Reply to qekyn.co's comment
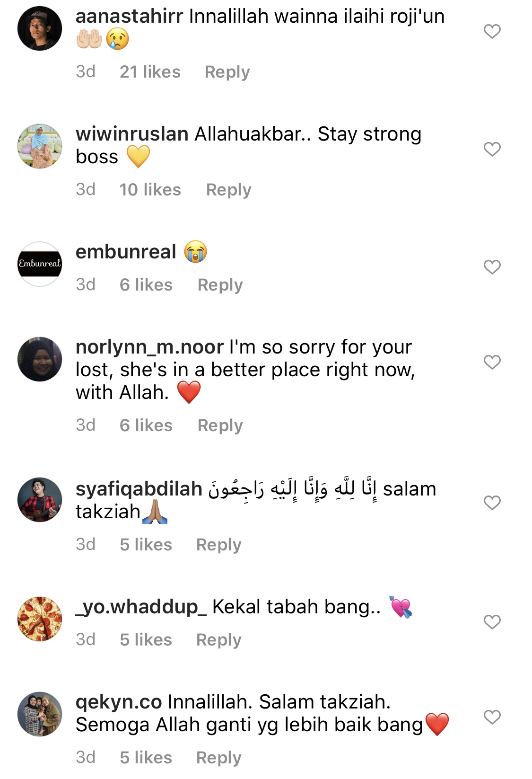Screen dimensions: 532x779 pos(218,758)
